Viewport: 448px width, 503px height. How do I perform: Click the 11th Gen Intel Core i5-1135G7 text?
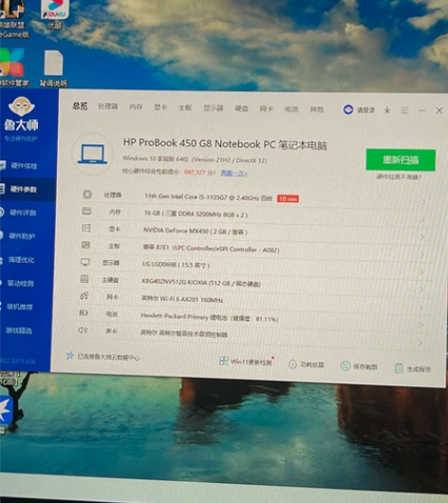(209, 197)
